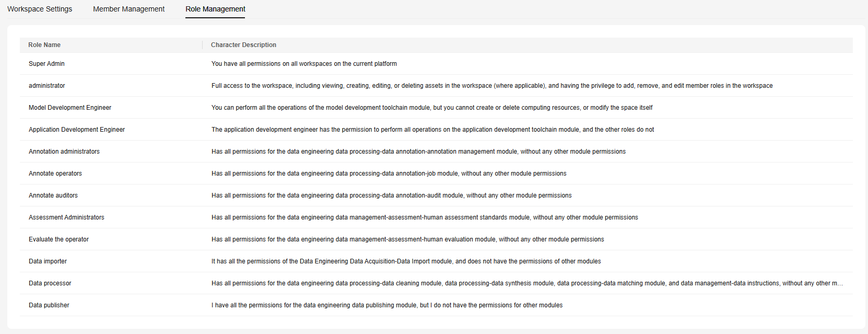Select the administrator role name

click(x=47, y=86)
